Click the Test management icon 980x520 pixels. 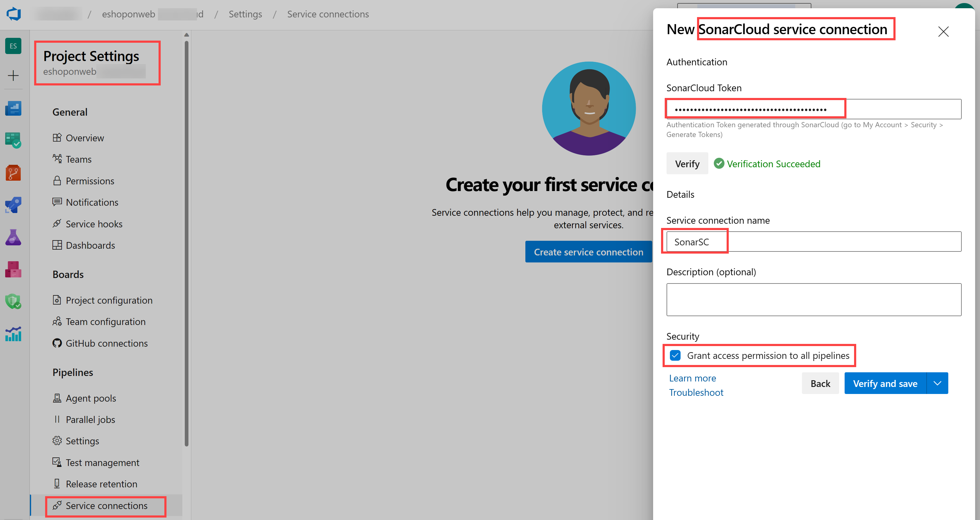(x=57, y=462)
